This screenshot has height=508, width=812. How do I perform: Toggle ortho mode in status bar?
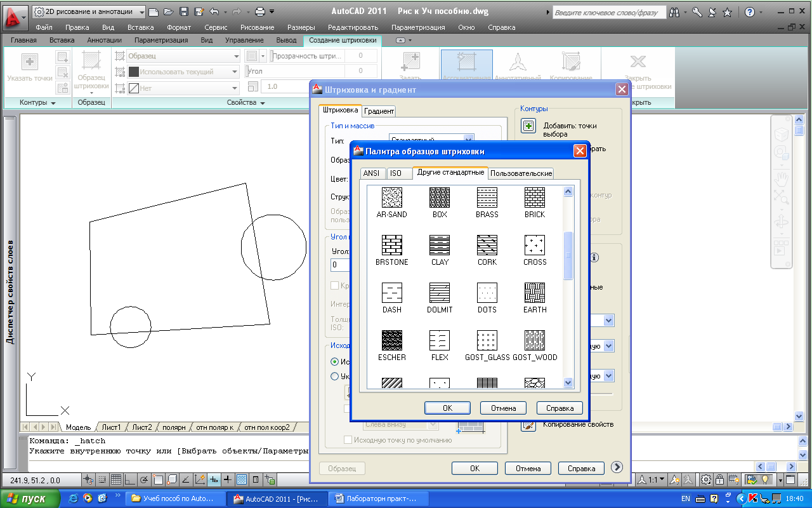pyautogui.click(x=130, y=479)
